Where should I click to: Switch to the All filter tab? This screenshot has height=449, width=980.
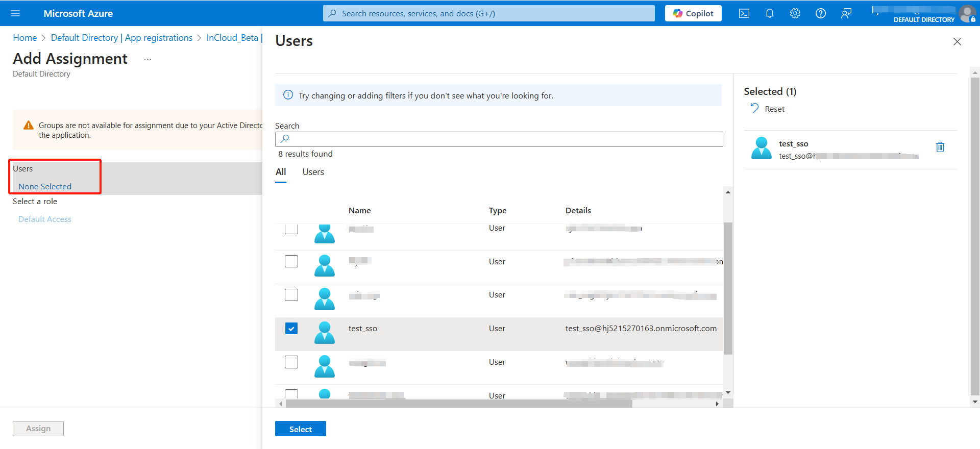click(281, 172)
